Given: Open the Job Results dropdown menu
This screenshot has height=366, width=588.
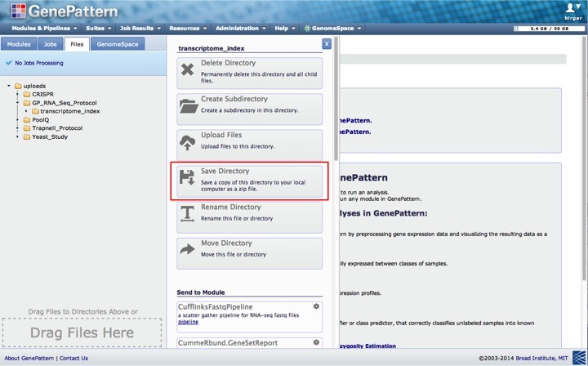Looking at the screenshot, I should pyautogui.click(x=140, y=28).
